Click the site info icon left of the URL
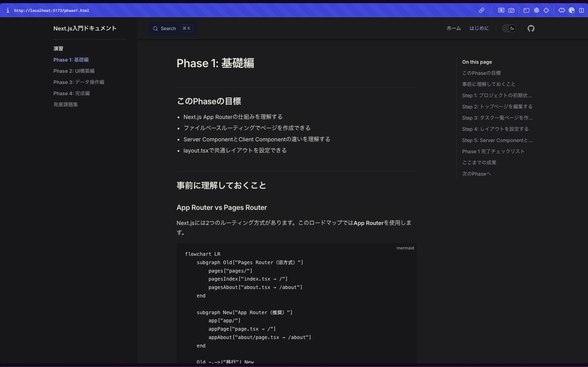588x367 pixels. (x=8, y=10)
